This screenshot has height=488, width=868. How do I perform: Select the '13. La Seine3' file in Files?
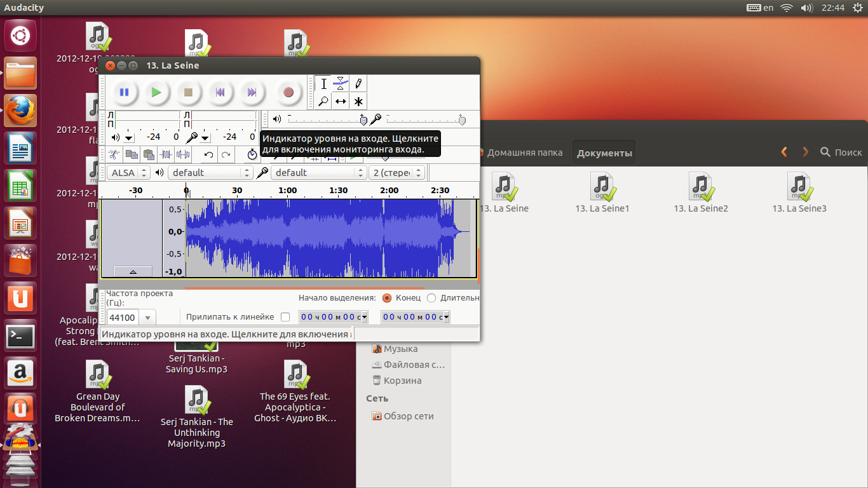(x=799, y=193)
